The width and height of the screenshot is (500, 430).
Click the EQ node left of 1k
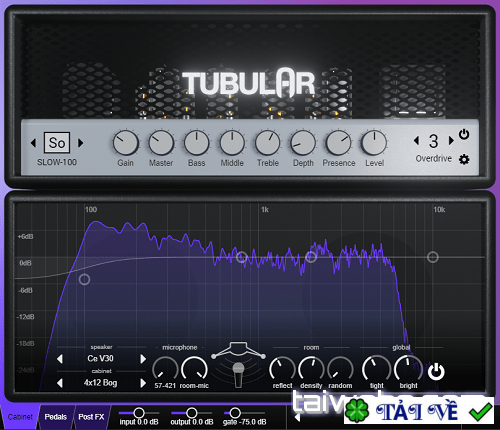click(x=242, y=257)
